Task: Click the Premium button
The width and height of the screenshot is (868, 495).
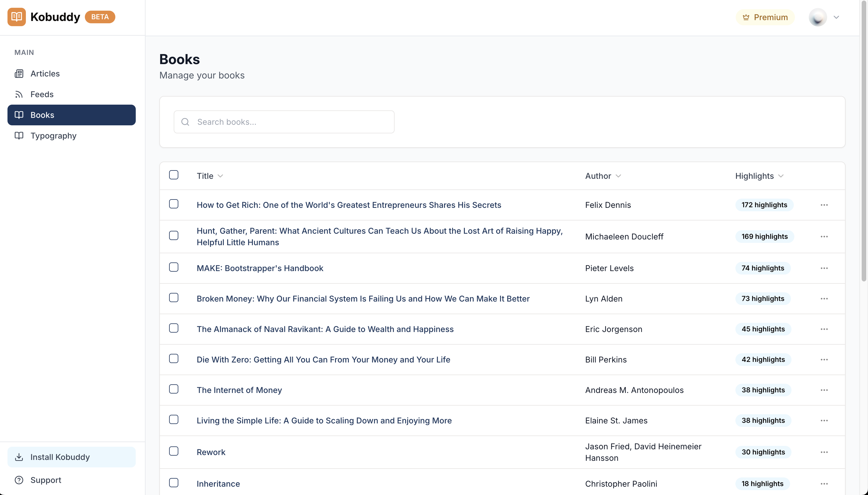Action: [765, 17]
